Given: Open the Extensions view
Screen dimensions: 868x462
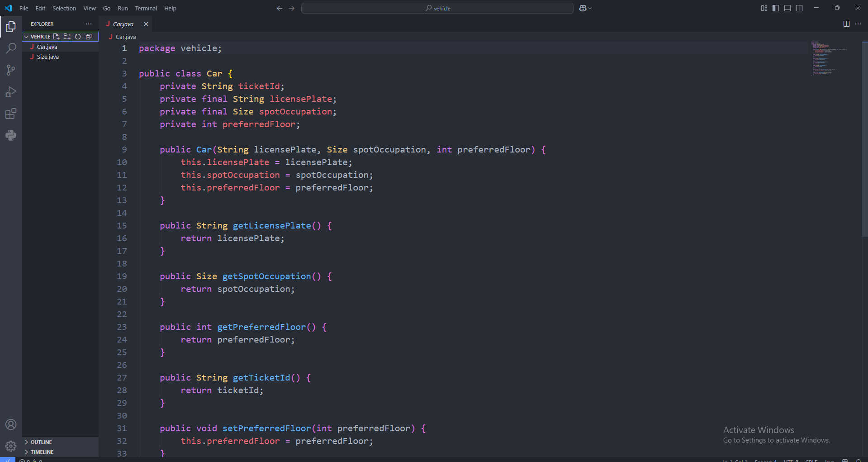Looking at the screenshot, I should pos(11,114).
